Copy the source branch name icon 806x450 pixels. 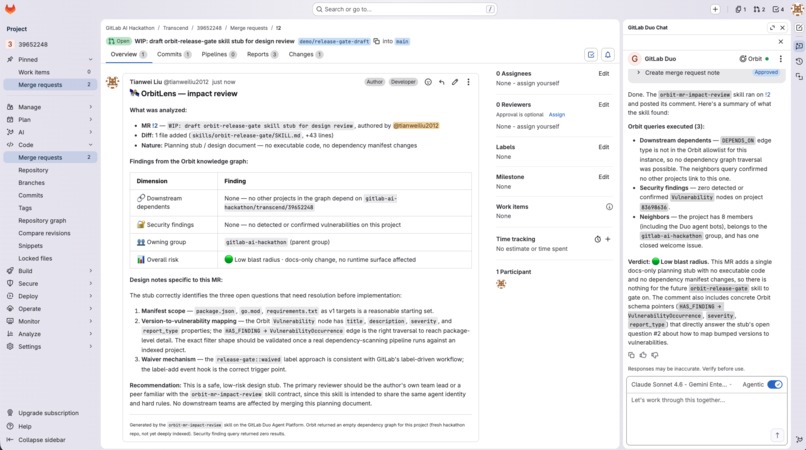377,41
